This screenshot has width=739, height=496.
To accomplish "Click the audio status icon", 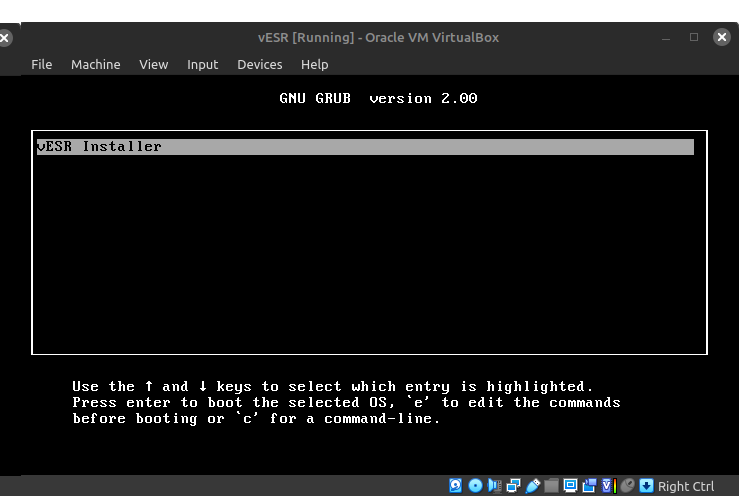I will click(x=494, y=486).
